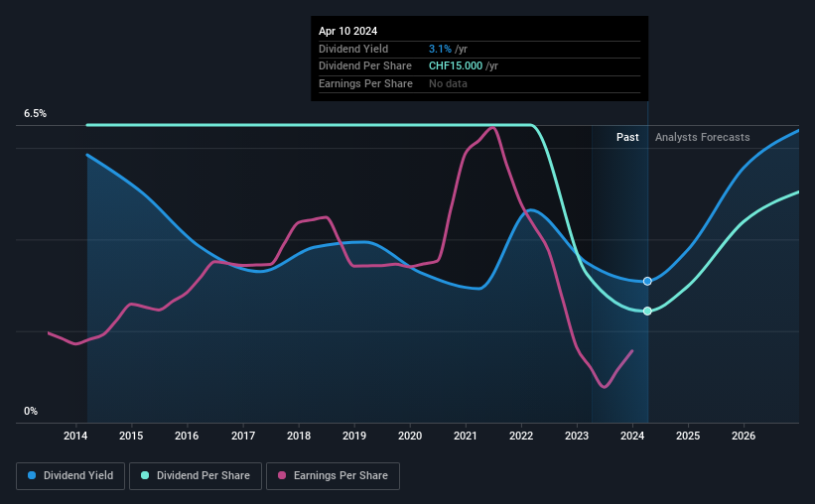Click the blue Dividend Yield legend dot

32,475
